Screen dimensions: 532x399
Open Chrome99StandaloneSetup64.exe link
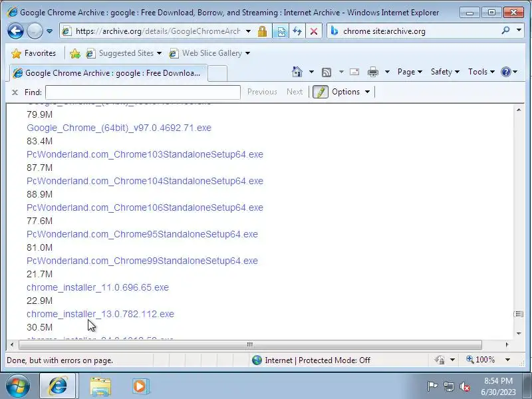coord(142,261)
